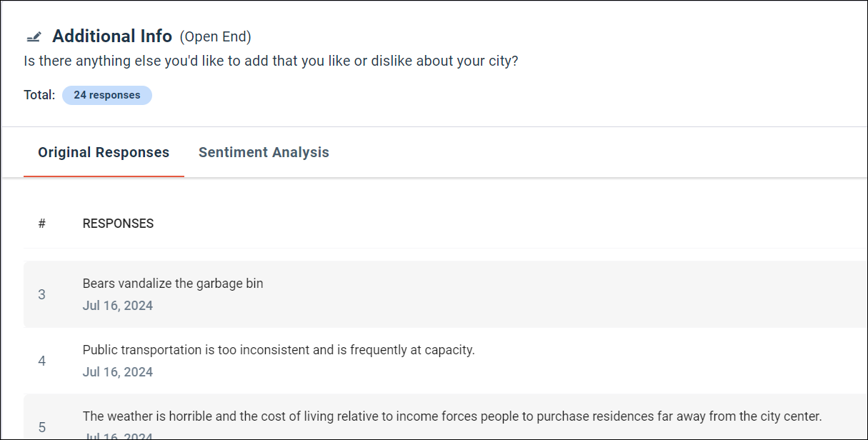Click row number 5
868x440 pixels.
[41, 427]
